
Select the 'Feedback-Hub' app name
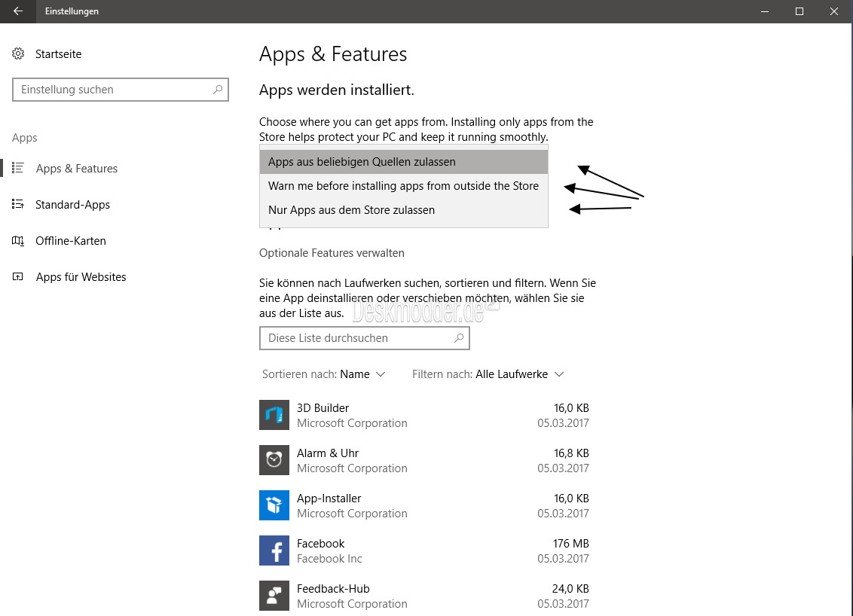pos(333,589)
